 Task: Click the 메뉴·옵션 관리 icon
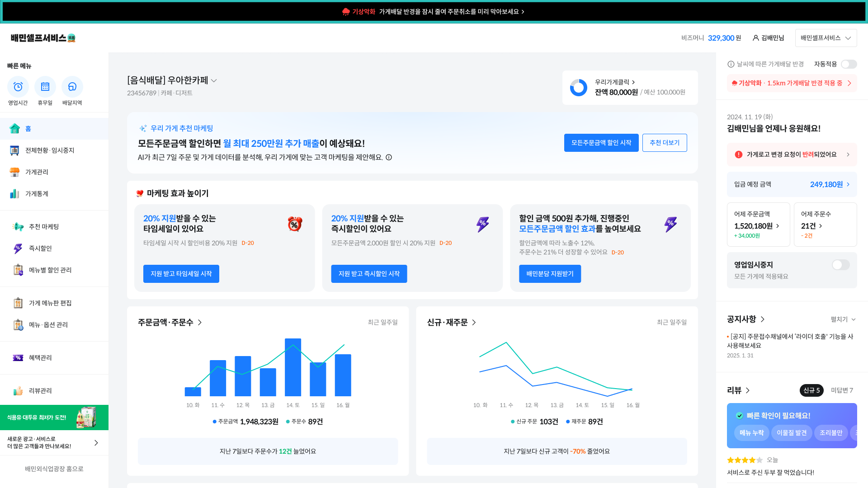click(x=18, y=325)
